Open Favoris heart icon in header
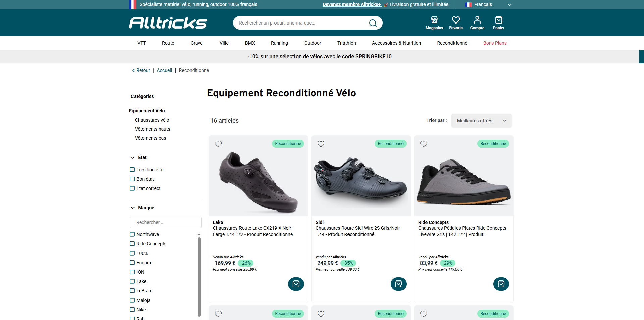The image size is (644, 320). (455, 23)
